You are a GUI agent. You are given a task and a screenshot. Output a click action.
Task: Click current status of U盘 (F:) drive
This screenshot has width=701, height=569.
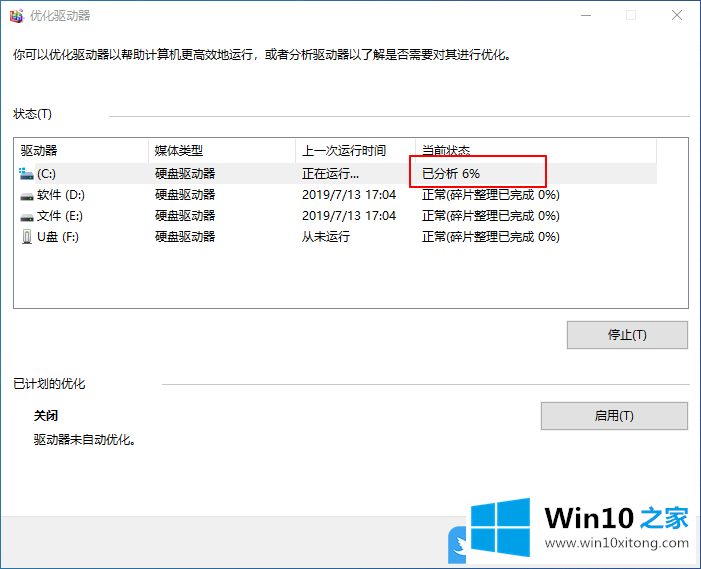(491, 236)
